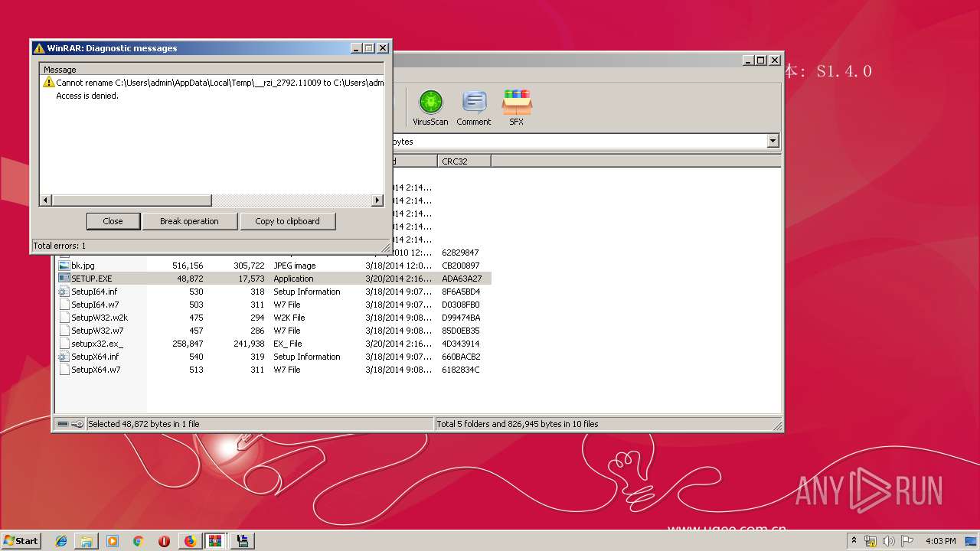Image resolution: width=980 pixels, height=551 pixels.
Task: Open Windows Media Player from taskbar
Action: (113, 541)
